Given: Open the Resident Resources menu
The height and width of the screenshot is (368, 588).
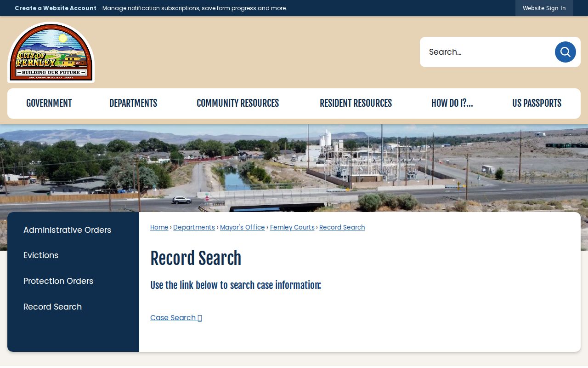Looking at the screenshot, I should [x=356, y=103].
